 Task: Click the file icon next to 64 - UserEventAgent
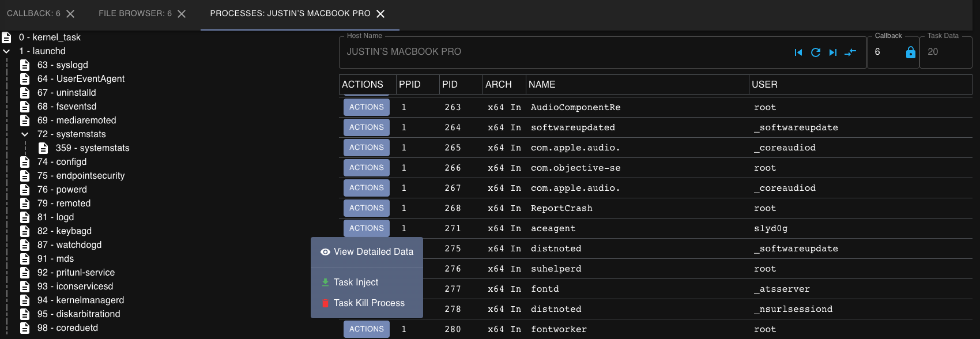pos(25,79)
